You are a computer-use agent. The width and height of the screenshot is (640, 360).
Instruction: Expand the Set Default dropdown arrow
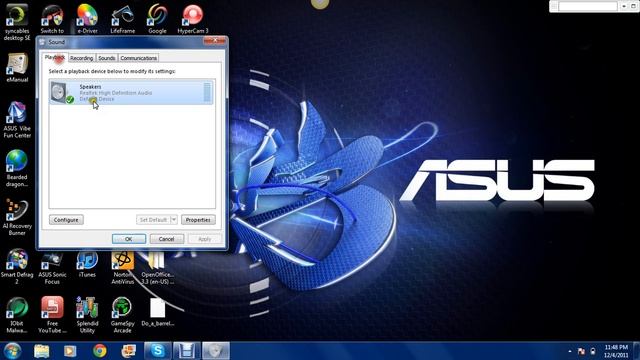[174, 220]
